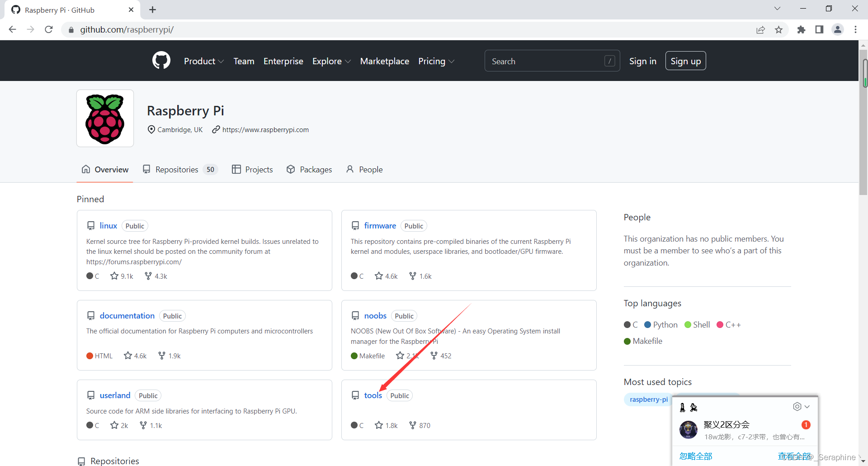Expand the Product dropdown menu
Image resolution: width=868 pixels, height=466 pixels.
tap(203, 61)
